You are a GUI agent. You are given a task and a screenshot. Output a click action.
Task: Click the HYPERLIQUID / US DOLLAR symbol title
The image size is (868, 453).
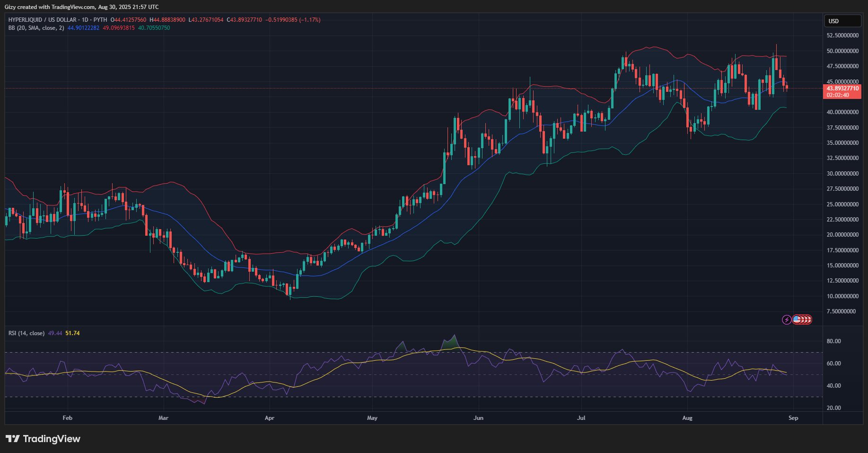[42, 20]
